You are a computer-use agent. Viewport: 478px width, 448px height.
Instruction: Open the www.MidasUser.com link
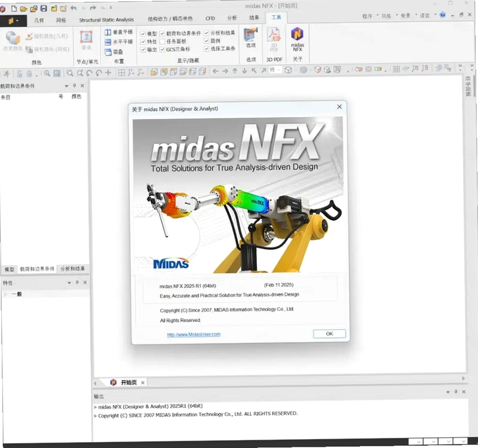194,335
